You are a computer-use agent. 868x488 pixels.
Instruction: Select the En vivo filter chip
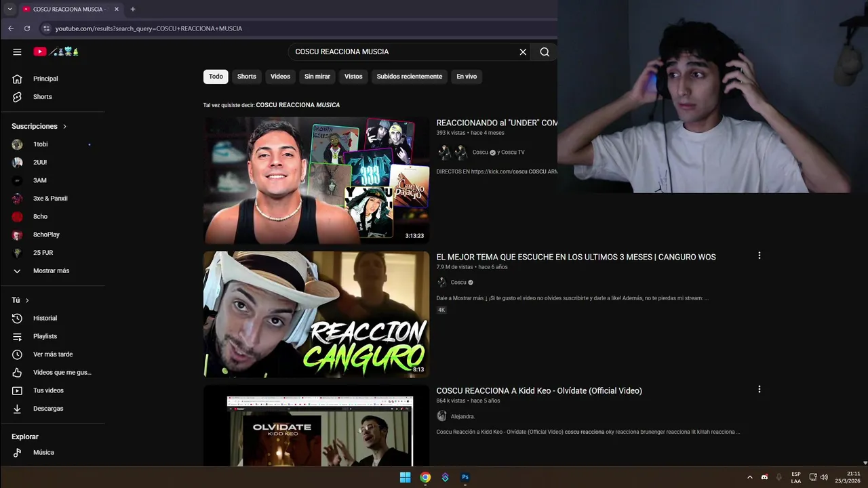[467, 77]
